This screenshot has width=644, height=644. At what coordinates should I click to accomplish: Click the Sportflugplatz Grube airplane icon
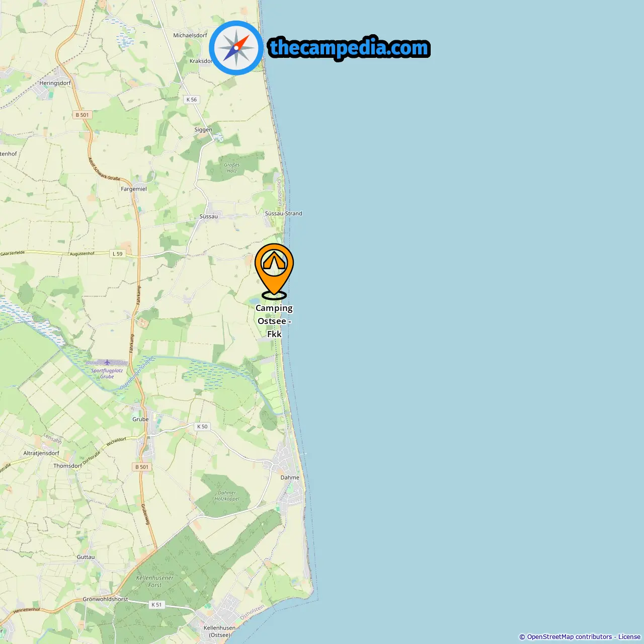pyautogui.click(x=107, y=362)
